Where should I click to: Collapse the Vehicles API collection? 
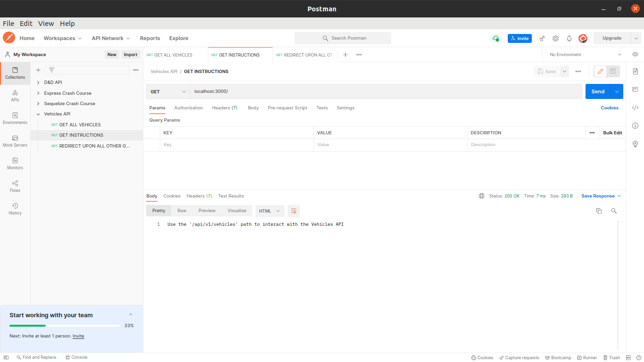coord(38,114)
